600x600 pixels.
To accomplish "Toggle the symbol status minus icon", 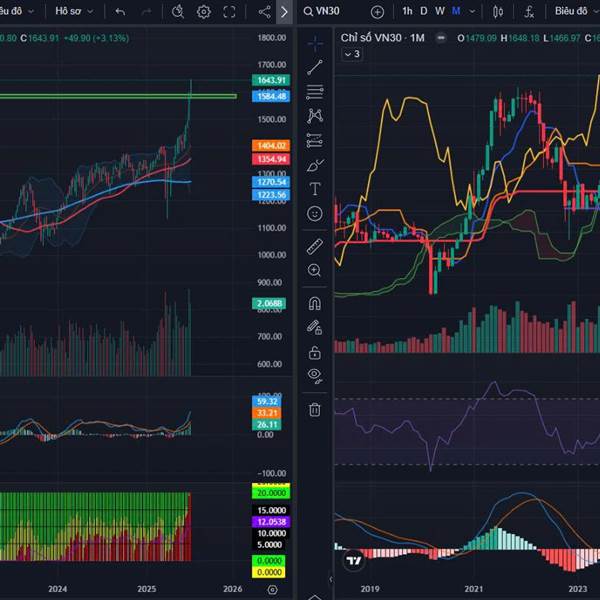I will [x=441, y=38].
